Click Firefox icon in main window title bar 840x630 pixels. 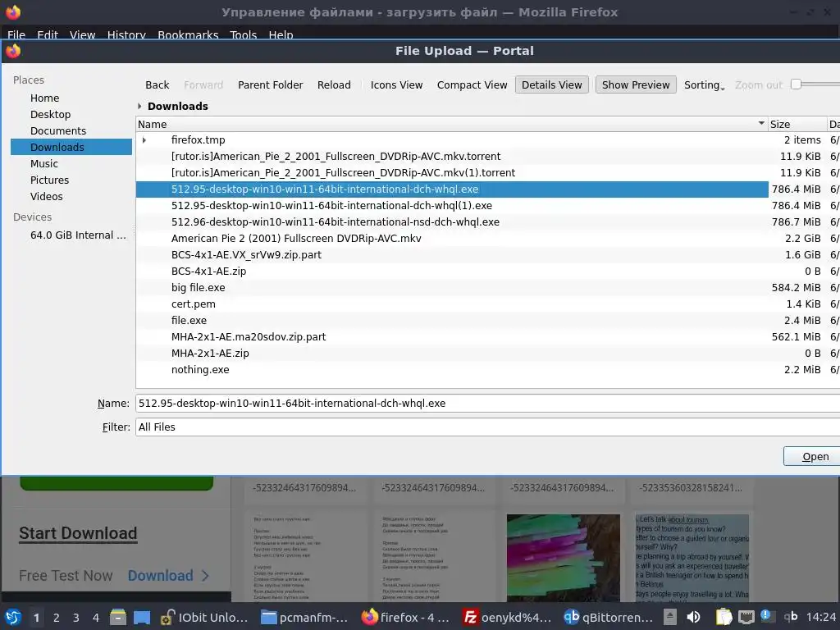pos(13,11)
